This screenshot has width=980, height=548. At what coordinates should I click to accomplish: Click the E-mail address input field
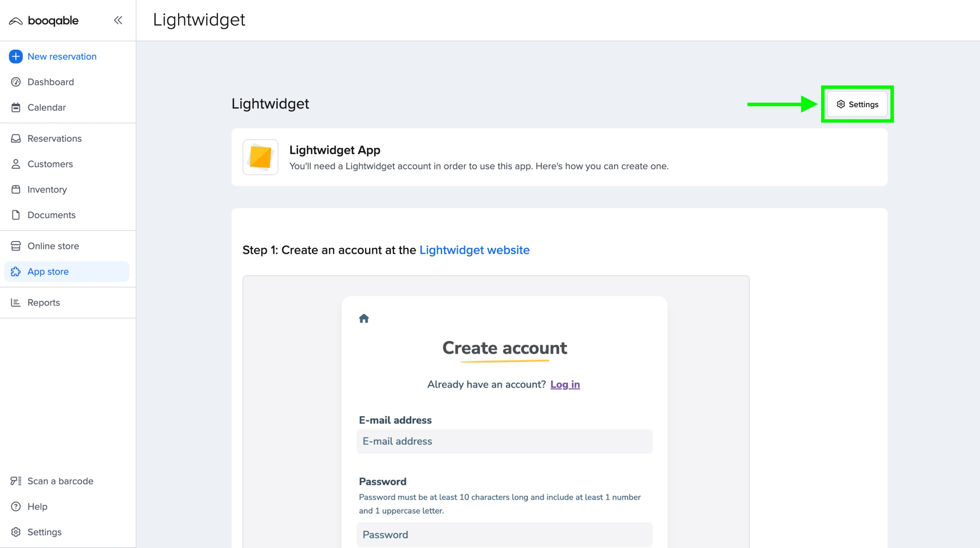(505, 441)
